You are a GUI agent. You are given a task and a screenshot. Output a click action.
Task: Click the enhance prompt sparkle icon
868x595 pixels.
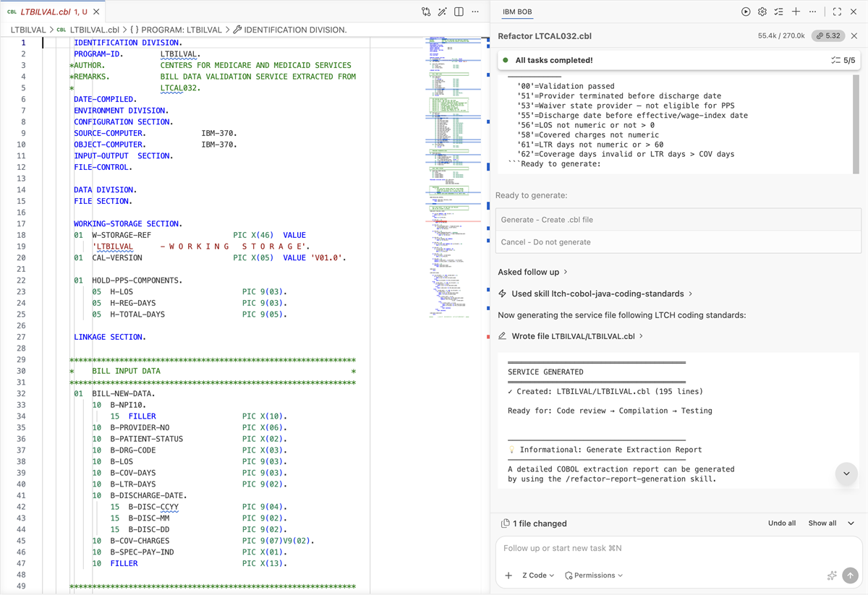(832, 575)
